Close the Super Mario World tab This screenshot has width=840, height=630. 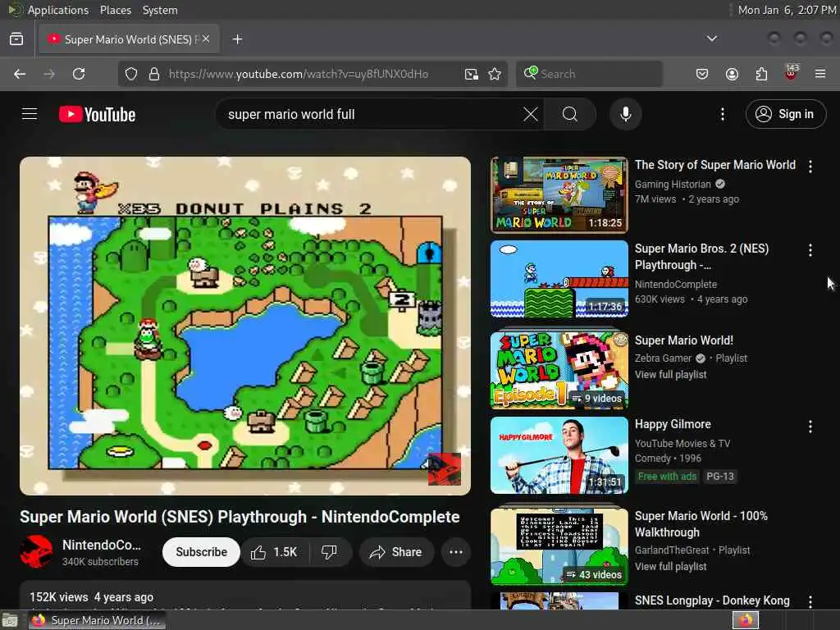pyautogui.click(x=206, y=39)
